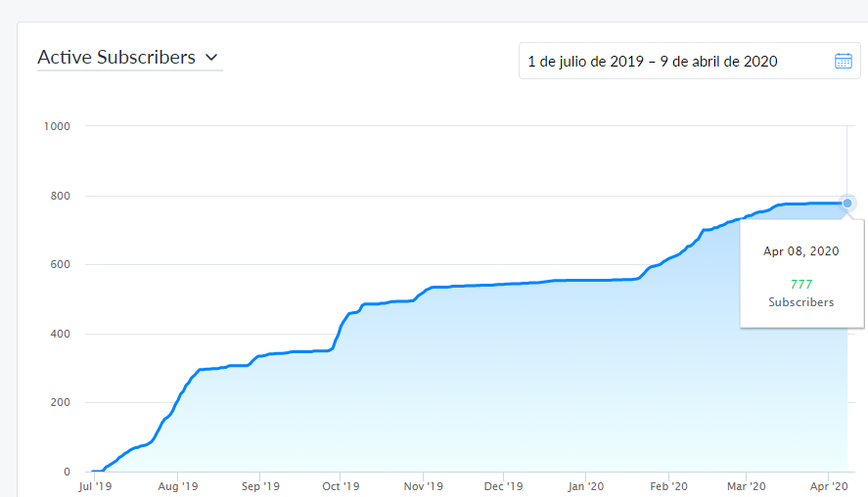Image resolution: width=868 pixels, height=497 pixels.
Task: Click the Feb '20 axis label
Action: point(668,486)
